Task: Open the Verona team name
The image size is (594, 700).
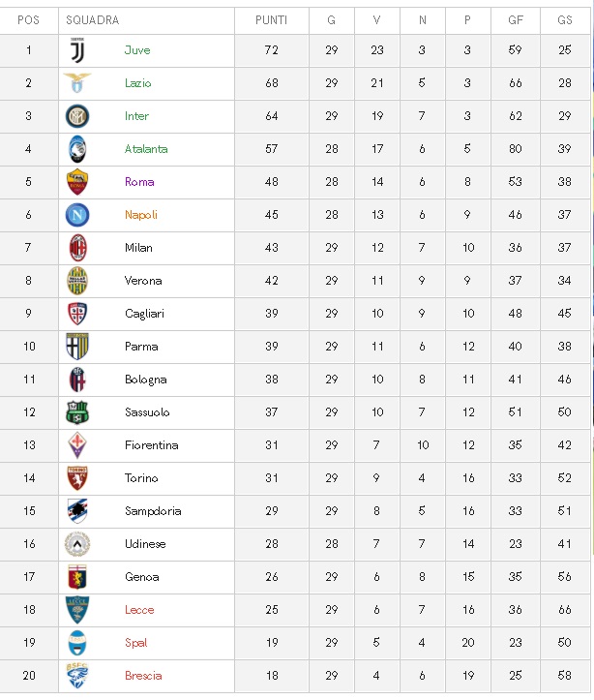Action: [143, 281]
